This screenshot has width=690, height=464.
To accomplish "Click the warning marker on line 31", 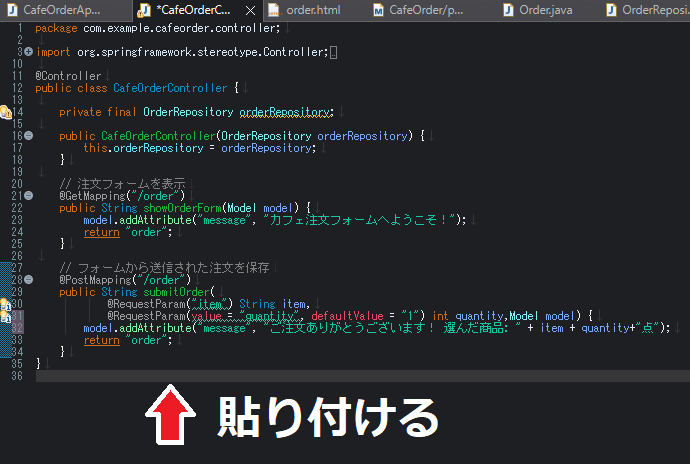I will 5,316.
